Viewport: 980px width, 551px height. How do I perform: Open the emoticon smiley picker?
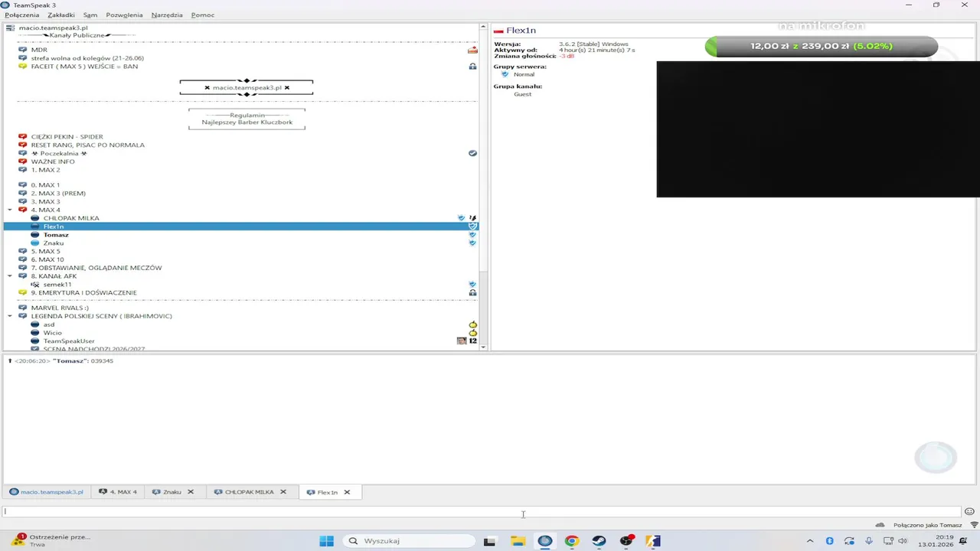(x=969, y=512)
